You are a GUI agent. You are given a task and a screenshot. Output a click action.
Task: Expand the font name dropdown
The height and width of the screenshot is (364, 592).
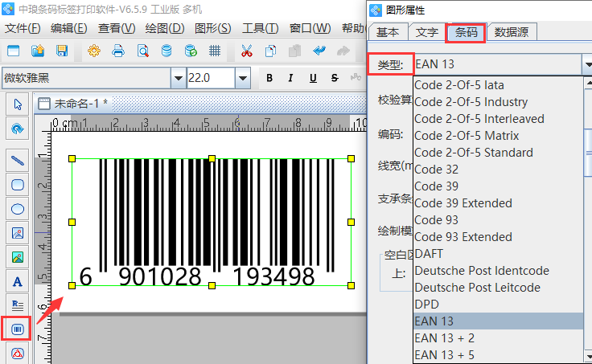click(178, 78)
